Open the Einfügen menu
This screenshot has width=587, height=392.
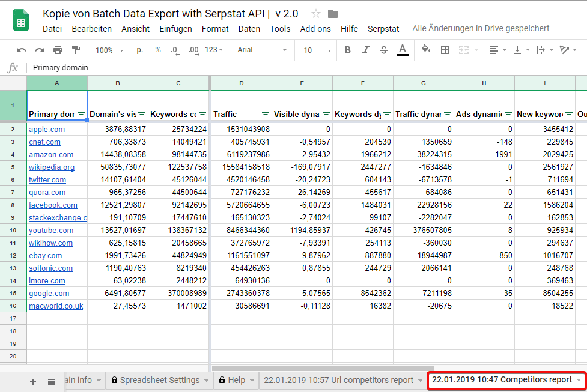(x=175, y=29)
